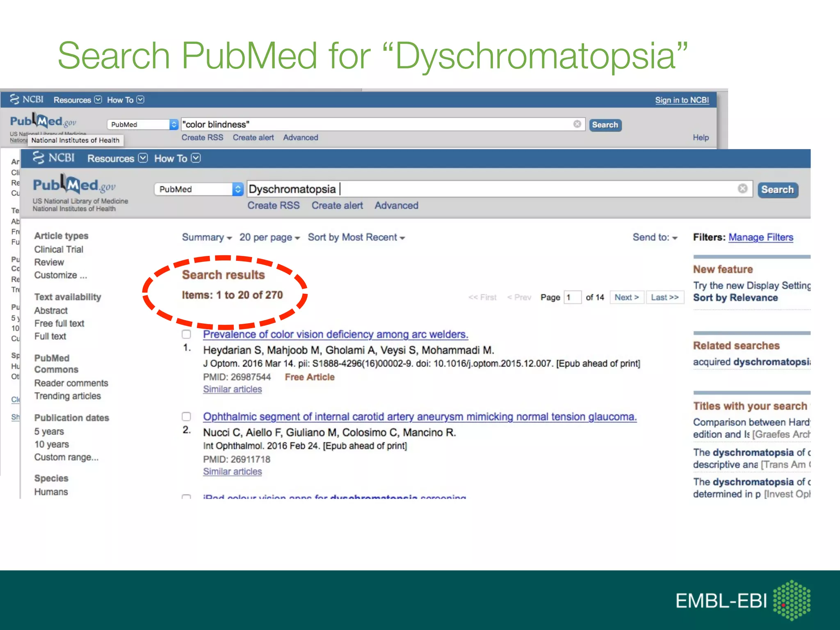Open Manage Filters link

tap(761, 237)
